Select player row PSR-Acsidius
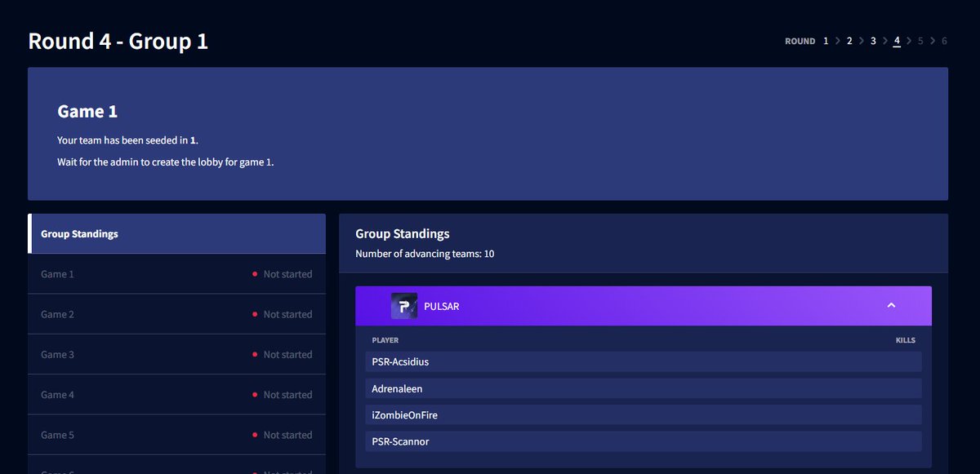 tap(644, 362)
